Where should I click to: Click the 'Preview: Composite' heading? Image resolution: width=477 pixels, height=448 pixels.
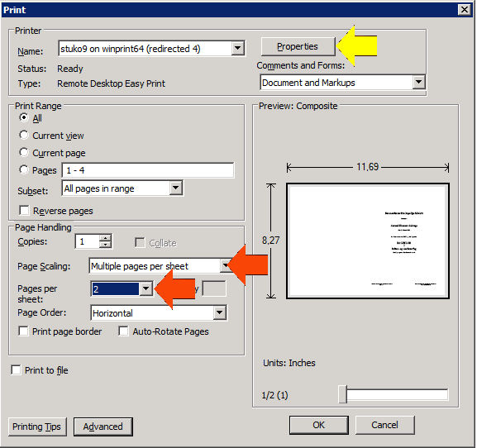(298, 106)
